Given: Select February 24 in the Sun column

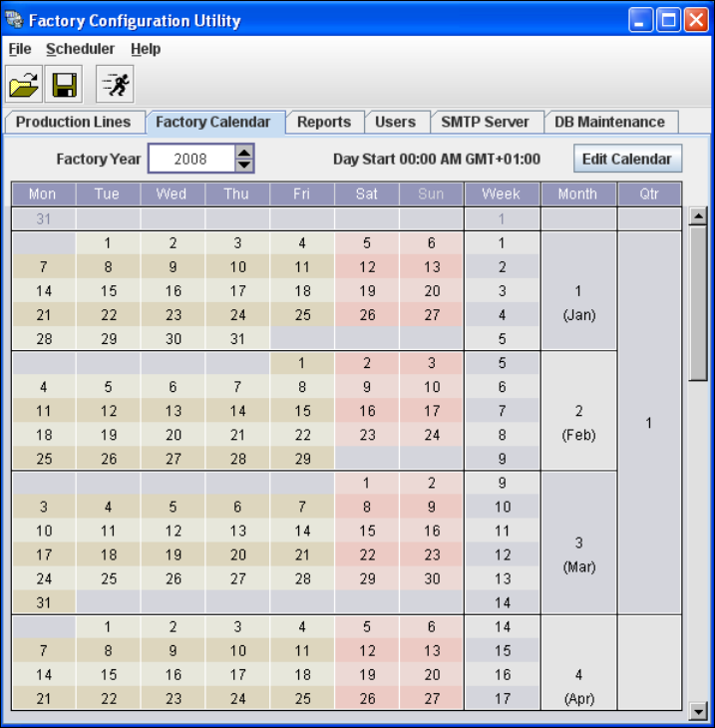Looking at the screenshot, I should pyautogui.click(x=432, y=435).
